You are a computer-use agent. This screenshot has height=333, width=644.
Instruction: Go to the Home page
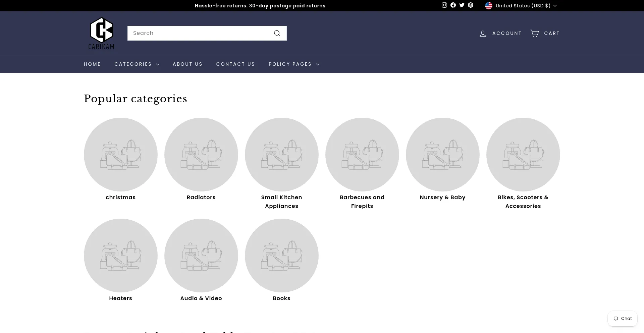(x=92, y=64)
